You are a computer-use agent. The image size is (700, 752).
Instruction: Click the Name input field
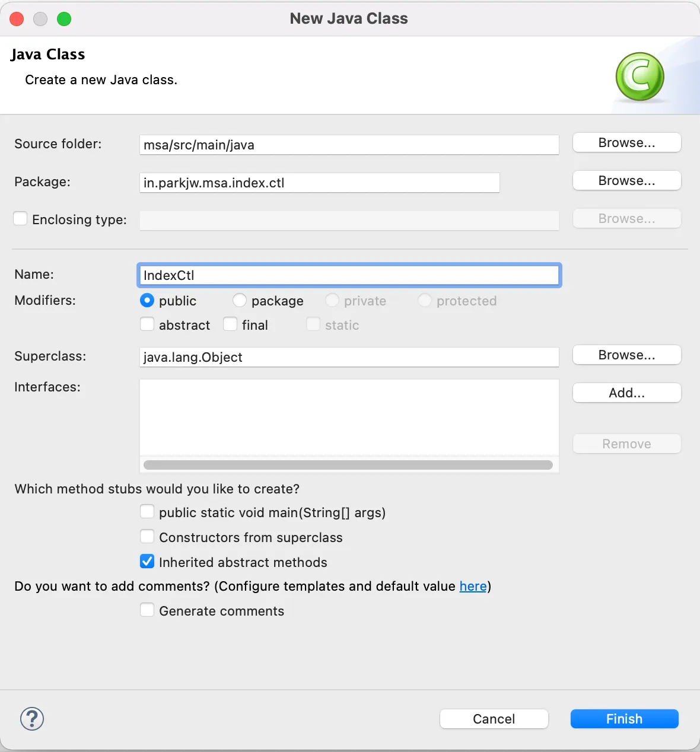click(x=349, y=275)
